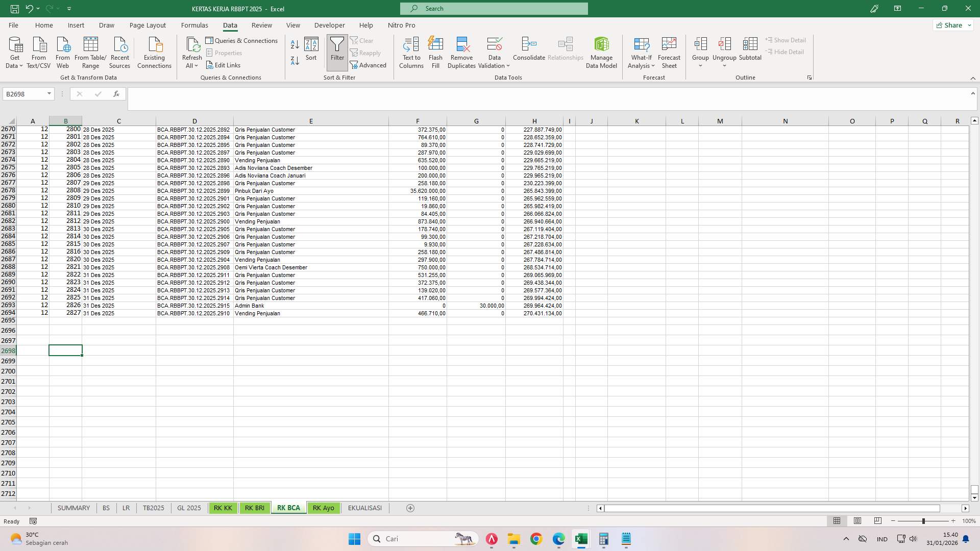Select the Sort A to Z icon
The height and width of the screenshot is (551, 980).
click(x=295, y=44)
